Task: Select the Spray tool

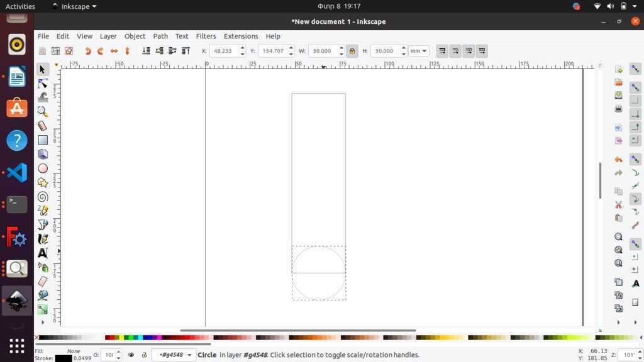Action: (x=42, y=267)
